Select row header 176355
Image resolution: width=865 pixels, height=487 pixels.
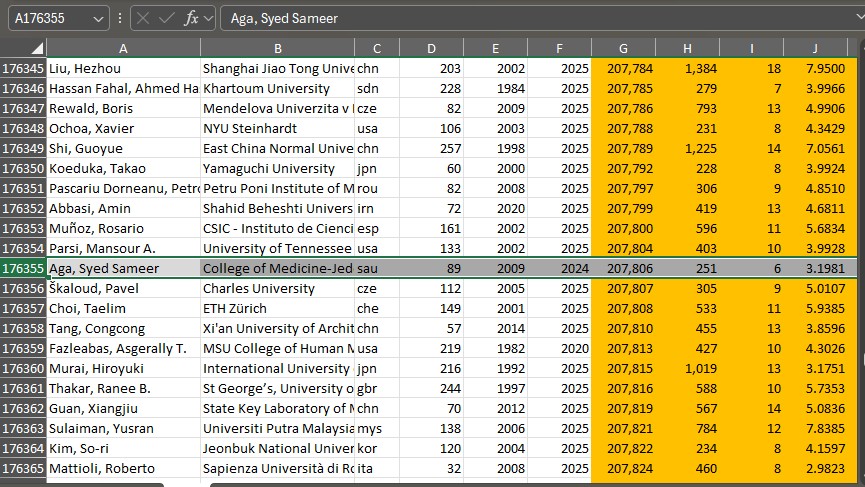pyautogui.click(x=23, y=269)
